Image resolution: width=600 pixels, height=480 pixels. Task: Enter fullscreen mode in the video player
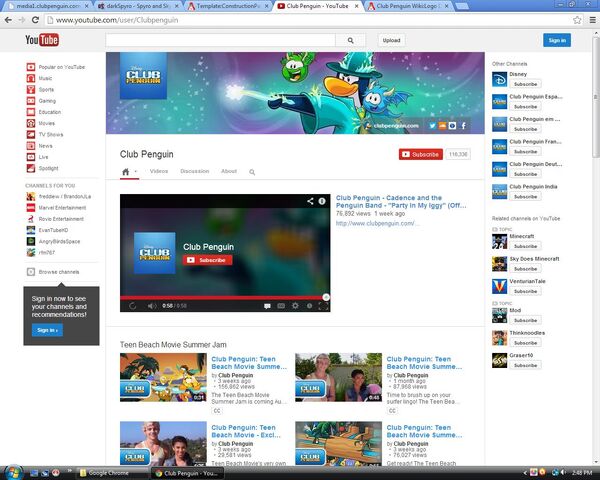[x=323, y=305]
